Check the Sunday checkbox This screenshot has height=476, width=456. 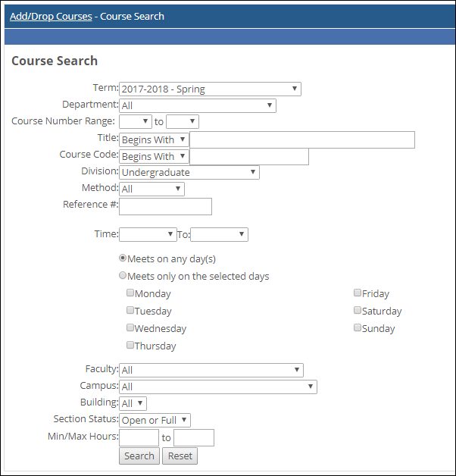click(x=358, y=328)
